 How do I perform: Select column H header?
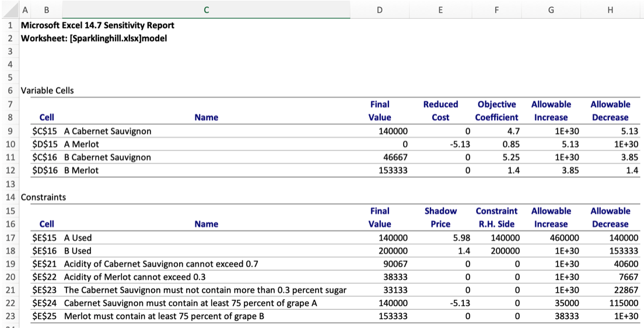click(610, 10)
